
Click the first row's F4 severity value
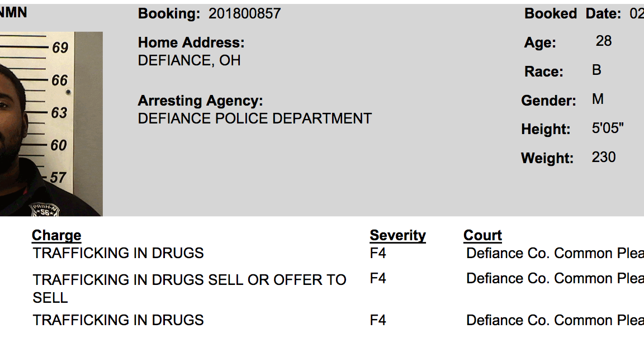(x=378, y=253)
